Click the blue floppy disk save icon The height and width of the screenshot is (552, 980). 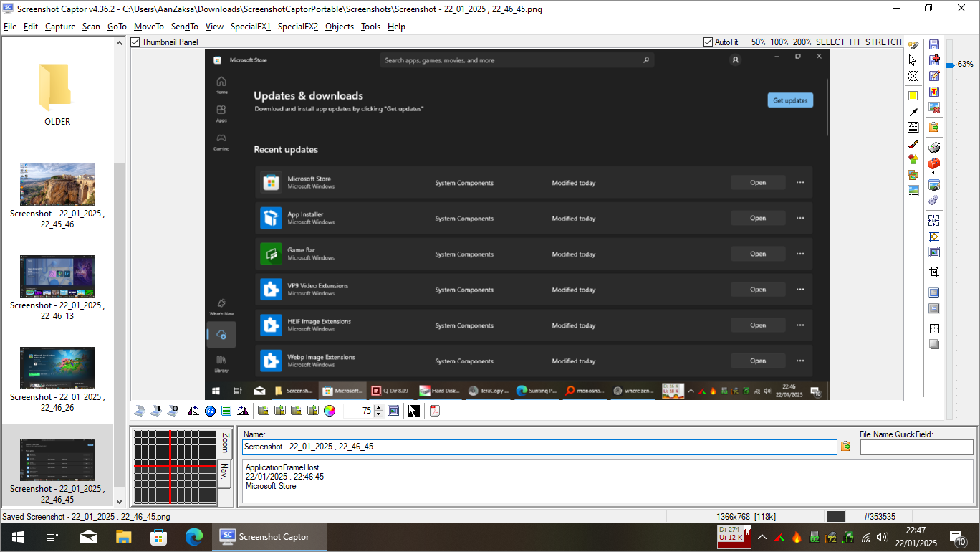[933, 44]
